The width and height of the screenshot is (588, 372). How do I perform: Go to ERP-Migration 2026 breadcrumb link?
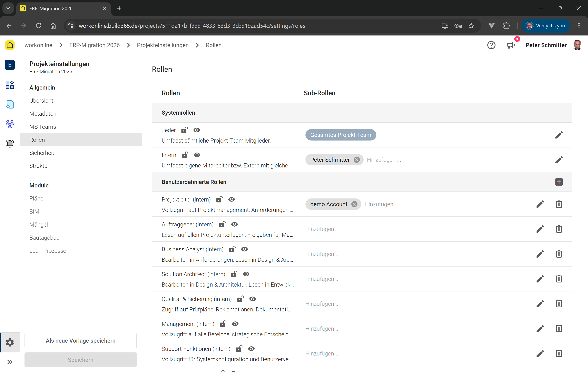coord(94,45)
